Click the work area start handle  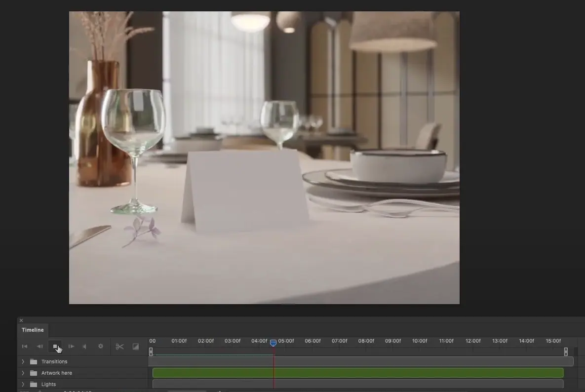click(151, 352)
